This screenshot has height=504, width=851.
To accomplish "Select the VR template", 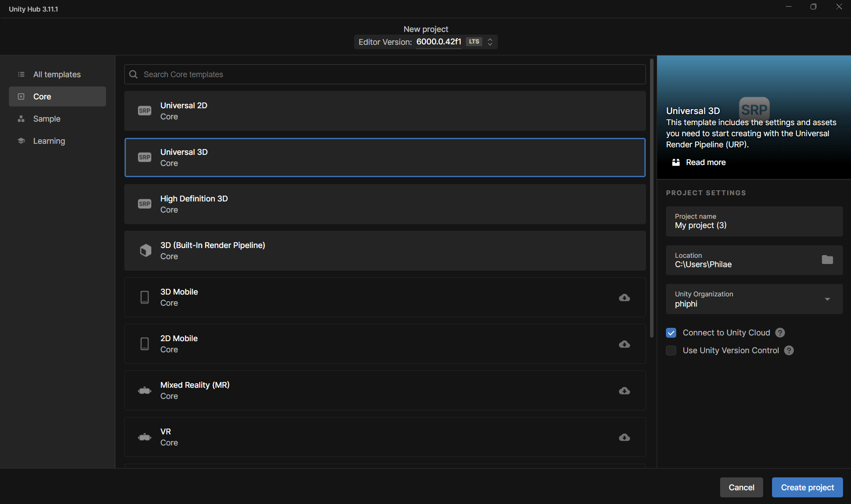I will [385, 437].
